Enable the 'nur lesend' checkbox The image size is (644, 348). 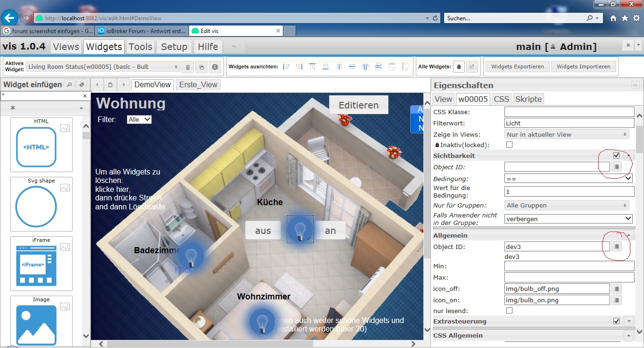509,311
